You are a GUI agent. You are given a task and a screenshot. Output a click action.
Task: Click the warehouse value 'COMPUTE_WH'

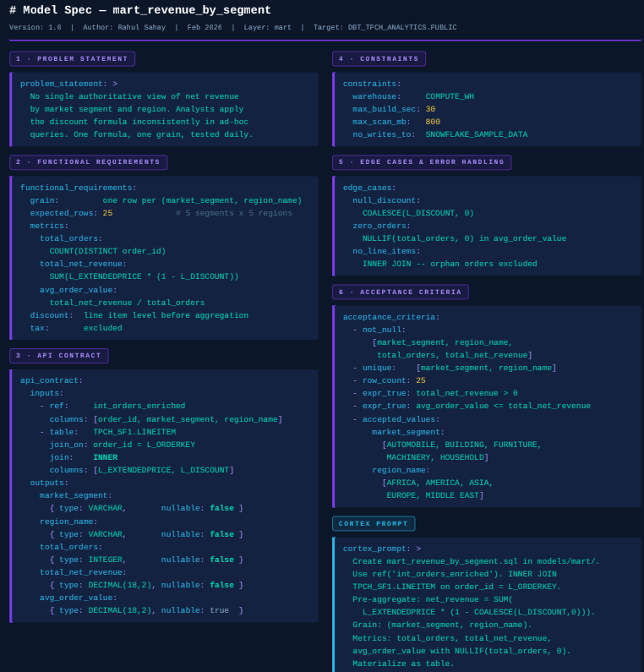pos(450,96)
